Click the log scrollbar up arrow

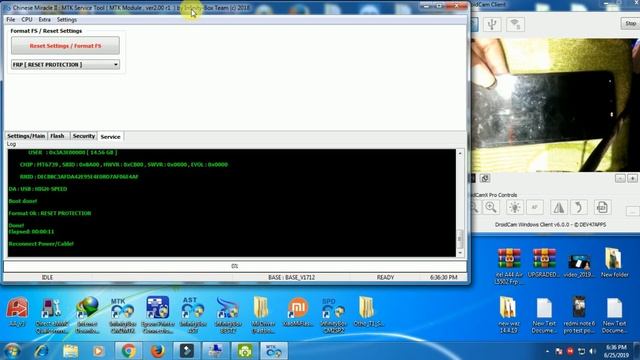pos(460,153)
